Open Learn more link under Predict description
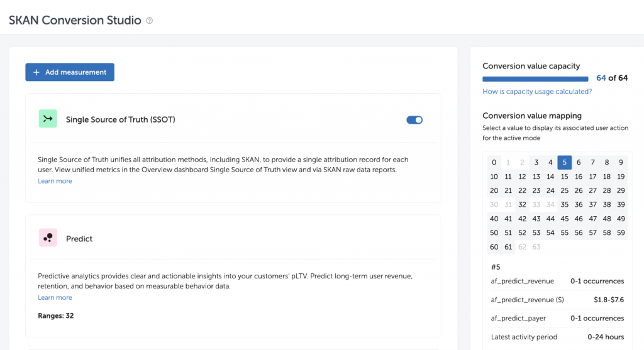 [55, 297]
